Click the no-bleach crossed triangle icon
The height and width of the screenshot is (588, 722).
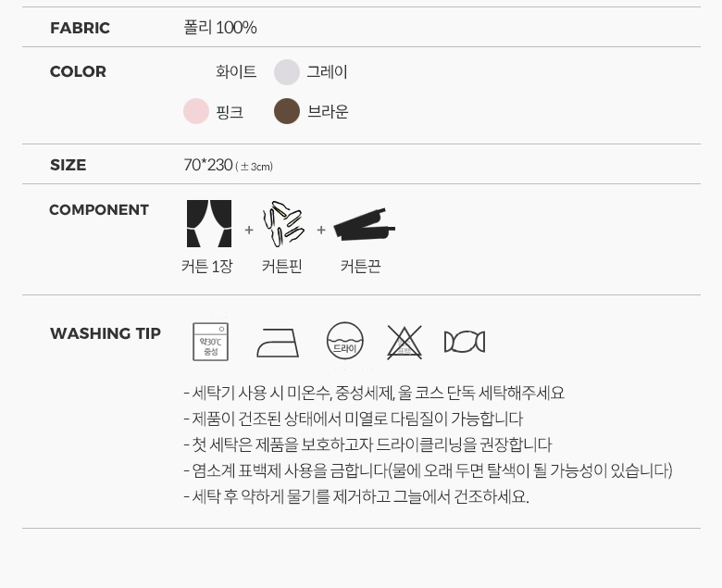(x=405, y=342)
